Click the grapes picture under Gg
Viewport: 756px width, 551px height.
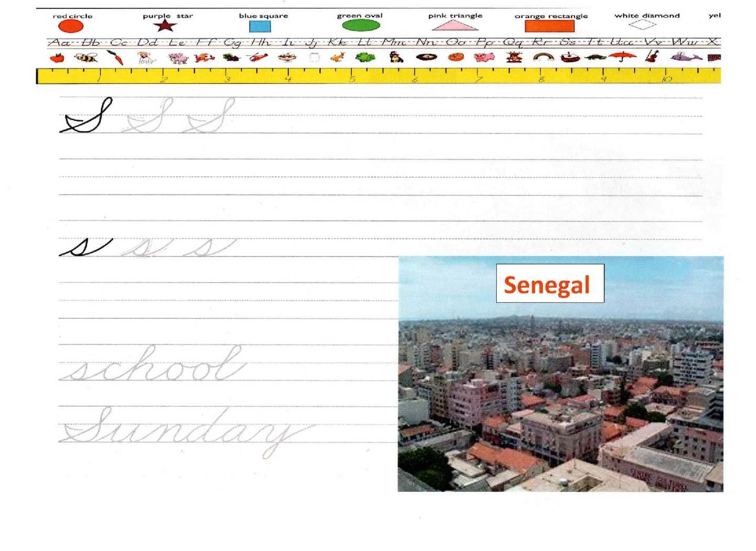(232, 57)
